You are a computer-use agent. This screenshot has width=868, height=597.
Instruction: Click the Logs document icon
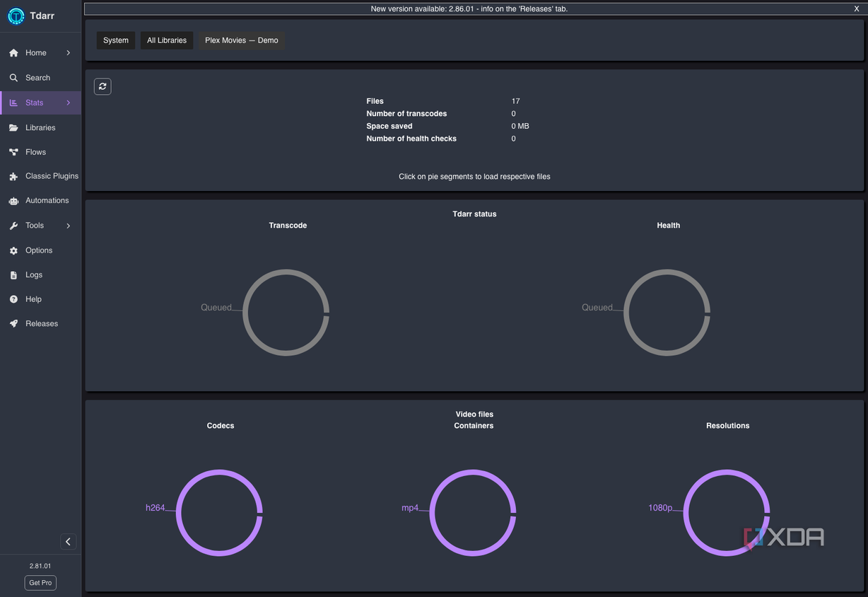pyautogui.click(x=13, y=275)
